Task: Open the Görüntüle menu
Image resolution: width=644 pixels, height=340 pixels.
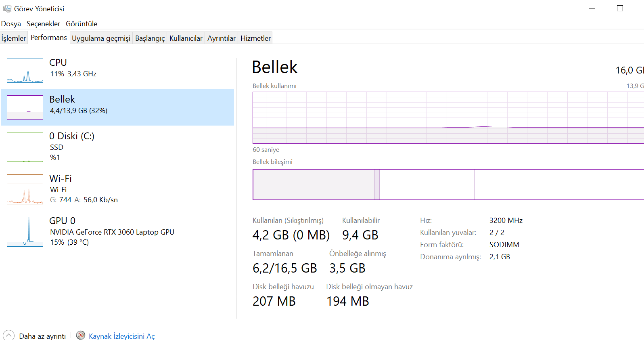Action: (82, 24)
